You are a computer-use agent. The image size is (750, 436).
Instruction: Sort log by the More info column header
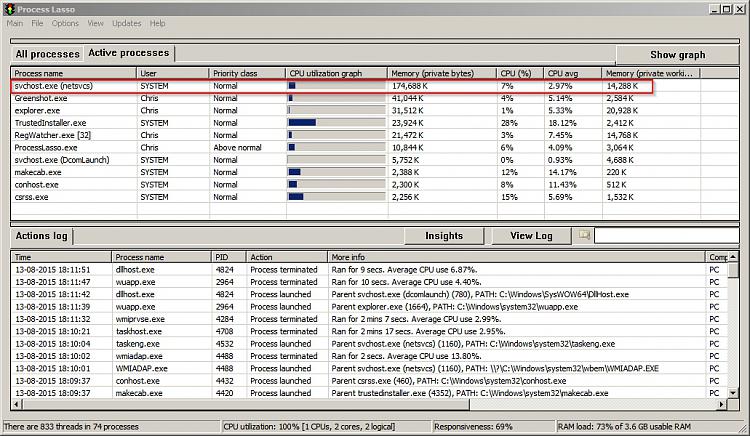click(516, 257)
